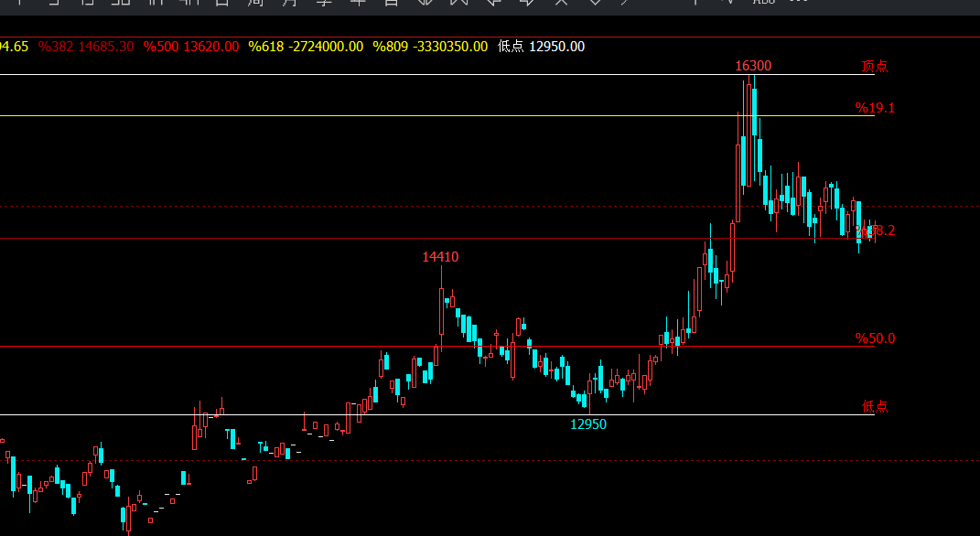The image size is (980, 536).
Task: Select the red 低点 label beside the chart
Action: coord(875,407)
